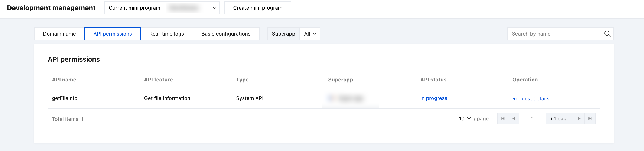Open Request details for getFileInfo
644x151 pixels.
click(530, 99)
